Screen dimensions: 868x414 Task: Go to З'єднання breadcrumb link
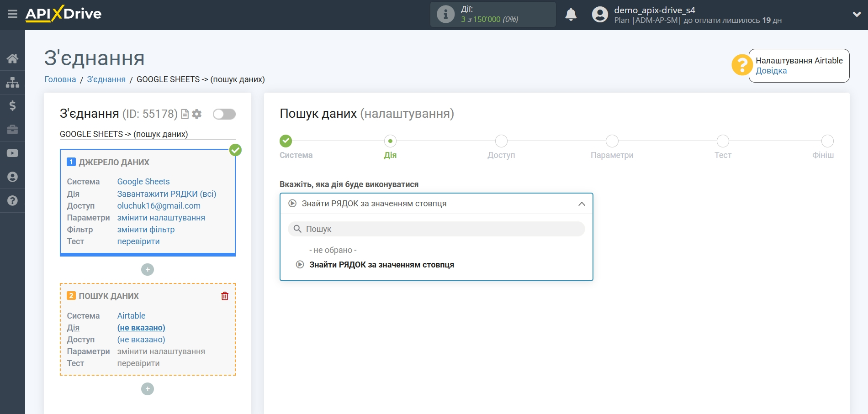click(106, 79)
